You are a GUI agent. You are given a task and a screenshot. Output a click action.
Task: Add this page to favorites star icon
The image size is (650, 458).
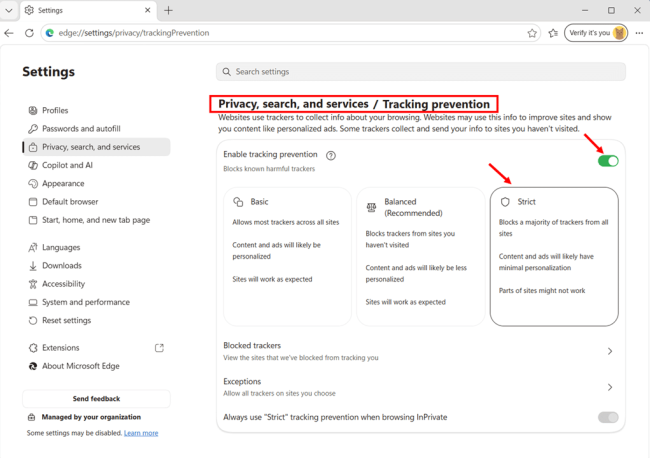tap(532, 33)
